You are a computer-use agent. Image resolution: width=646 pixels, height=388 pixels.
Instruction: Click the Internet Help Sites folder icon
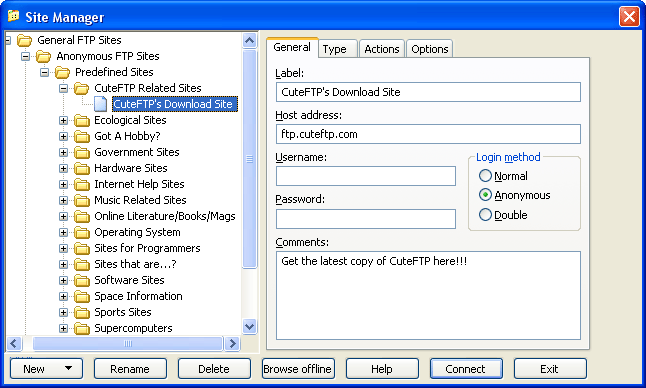pyautogui.click(x=82, y=185)
